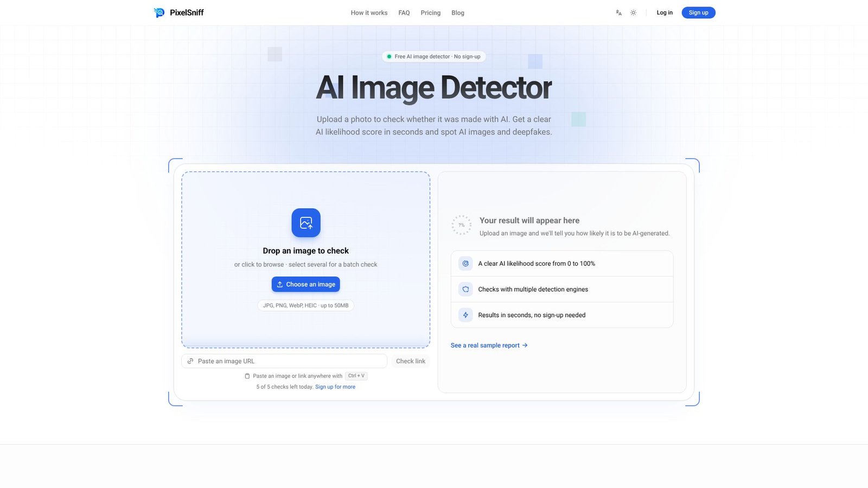Viewport: 868px width, 488px height.
Task: Click the blue image upload icon
Action: [x=306, y=223]
